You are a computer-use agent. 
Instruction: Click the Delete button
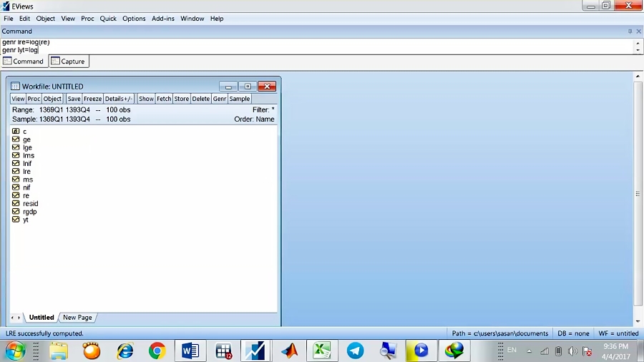(201, 99)
